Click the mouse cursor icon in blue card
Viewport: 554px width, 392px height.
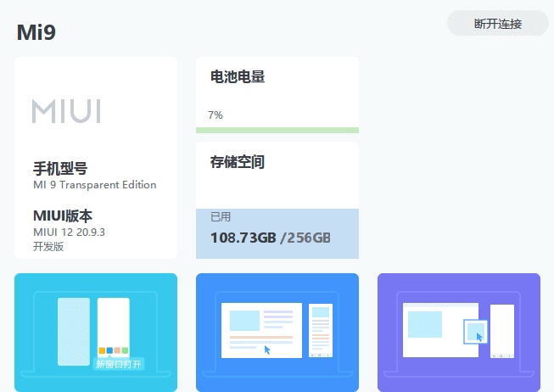[x=267, y=349]
